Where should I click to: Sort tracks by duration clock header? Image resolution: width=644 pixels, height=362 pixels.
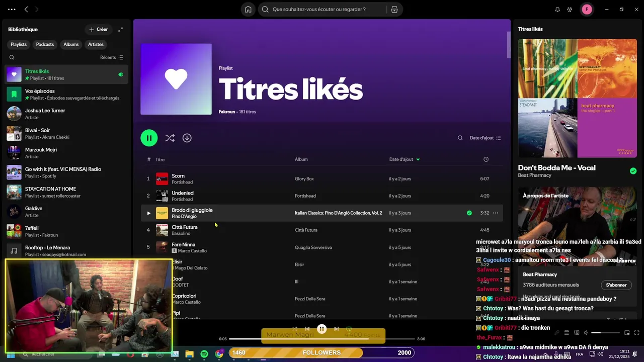486,159
